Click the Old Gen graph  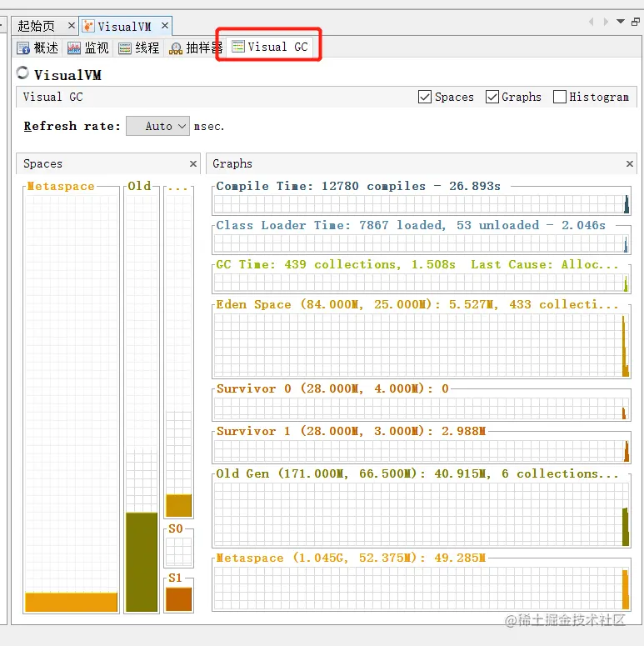422,514
